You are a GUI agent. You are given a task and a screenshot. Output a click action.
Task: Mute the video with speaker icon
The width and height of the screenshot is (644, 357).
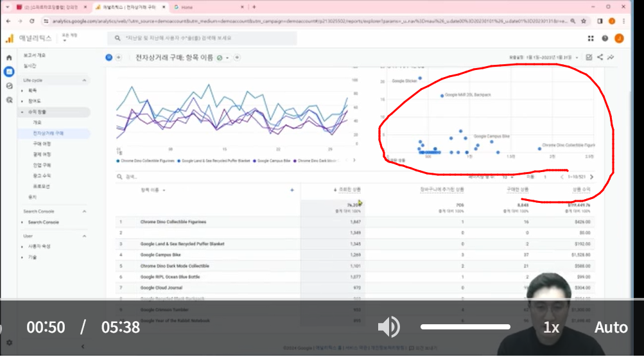[x=388, y=327]
